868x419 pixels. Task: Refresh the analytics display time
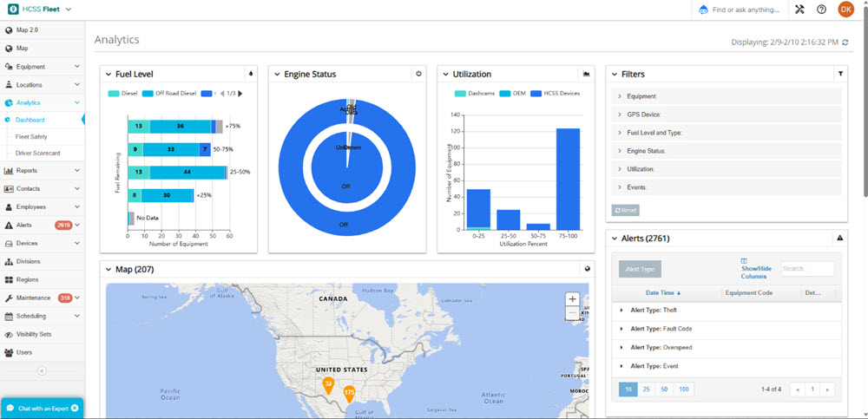click(x=845, y=42)
